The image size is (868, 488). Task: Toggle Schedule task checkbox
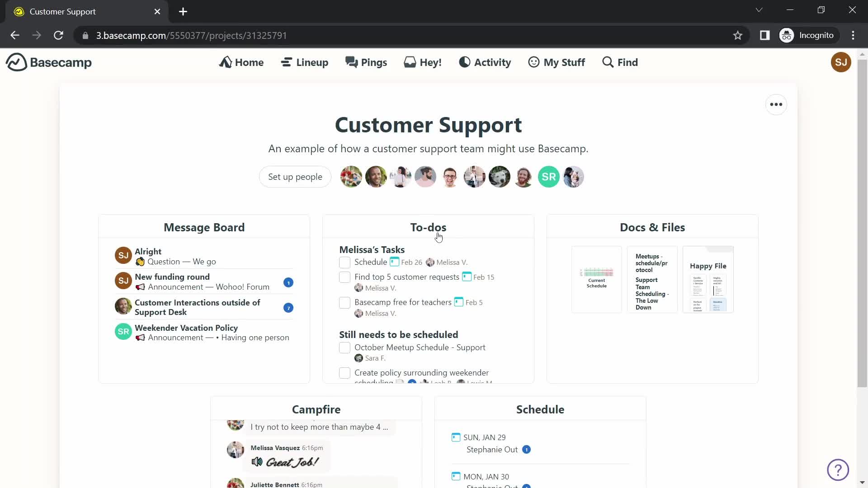[344, 262]
